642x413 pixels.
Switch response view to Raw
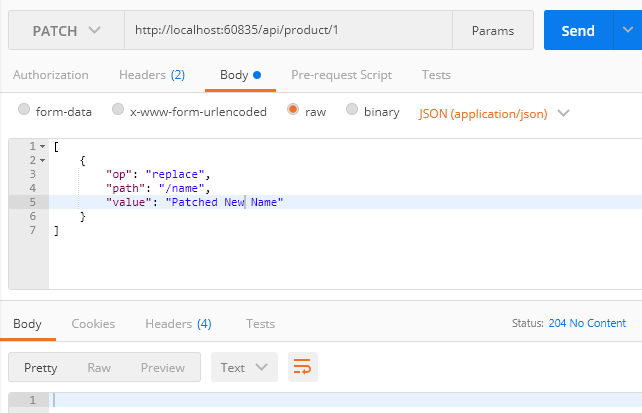pos(99,367)
